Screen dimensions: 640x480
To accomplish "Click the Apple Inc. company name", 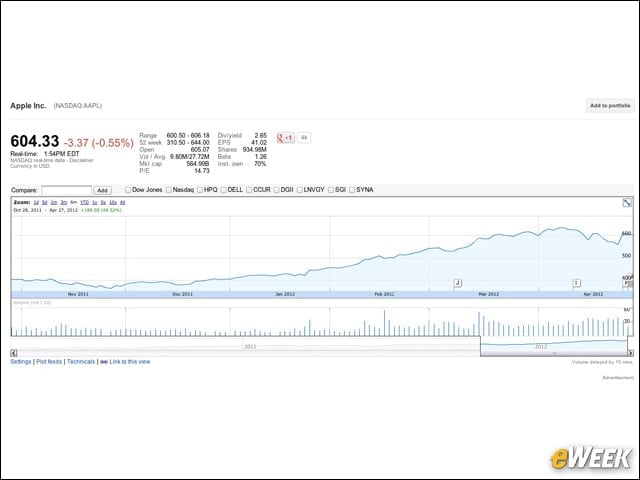I will [28, 106].
